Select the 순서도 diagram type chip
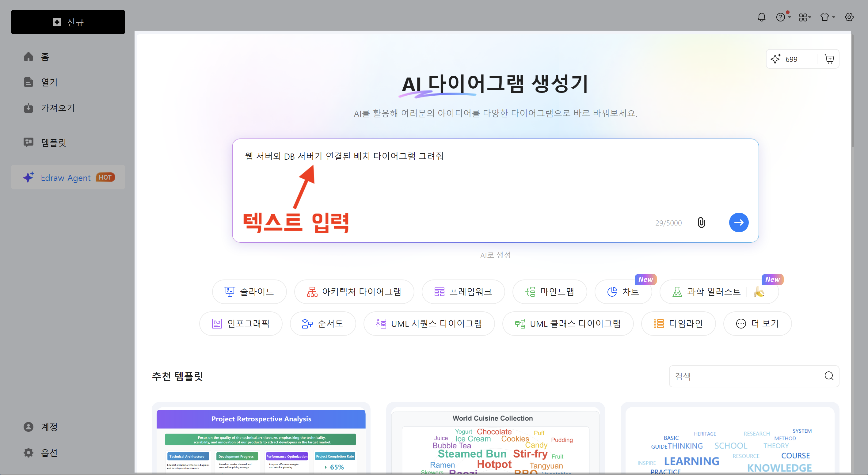 pyautogui.click(x=322, y=323)
